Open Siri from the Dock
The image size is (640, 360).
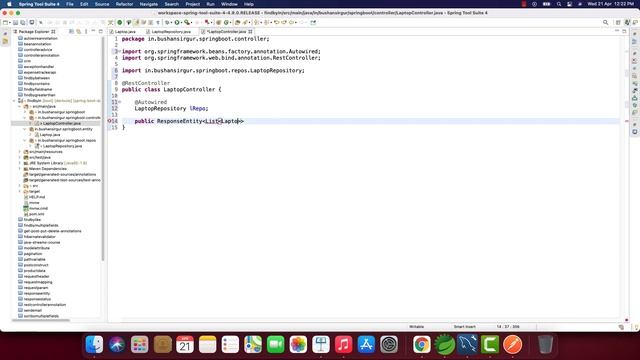click(x=117, y=344)
